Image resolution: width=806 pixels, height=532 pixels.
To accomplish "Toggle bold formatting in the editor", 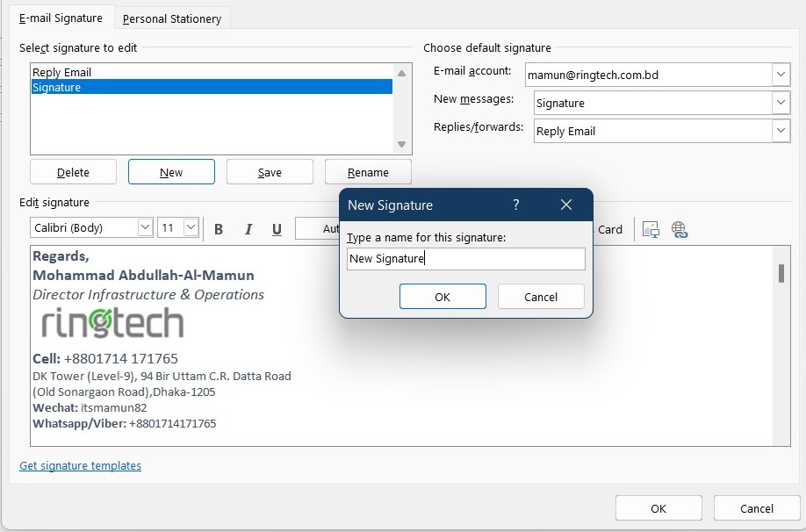I will coord(218,228).
